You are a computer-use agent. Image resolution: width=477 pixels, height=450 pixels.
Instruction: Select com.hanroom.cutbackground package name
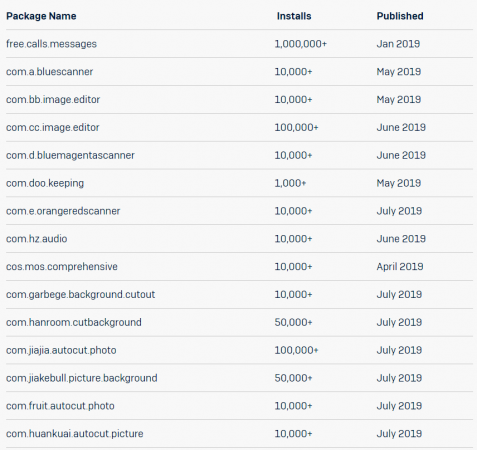coord(74,323)
